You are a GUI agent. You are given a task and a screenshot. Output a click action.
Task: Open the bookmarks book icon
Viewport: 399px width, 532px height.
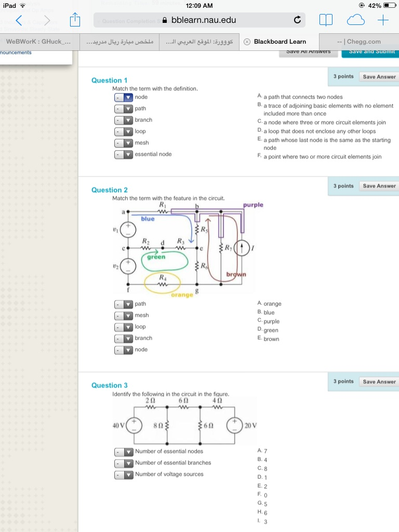coord(326,20)
